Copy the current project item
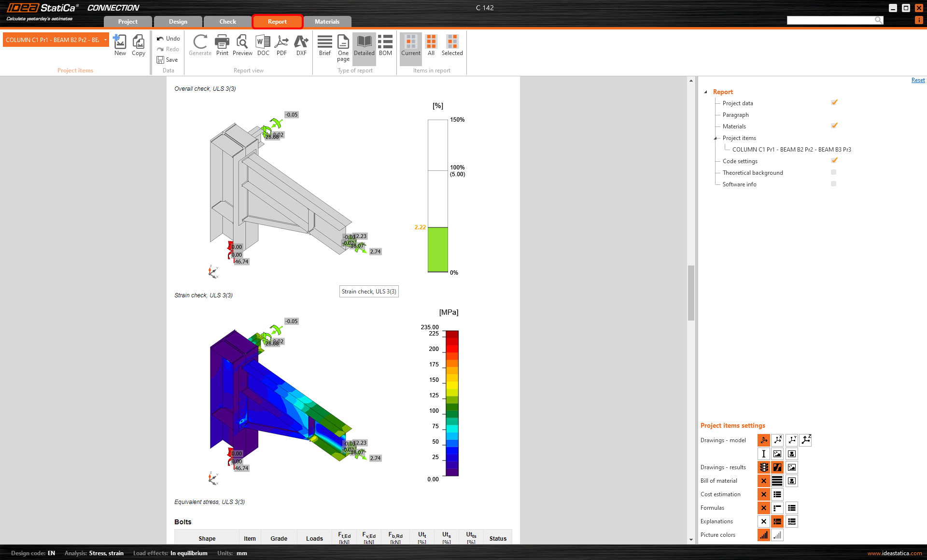This screenshot has height=560, width=927. coord(139,45)
